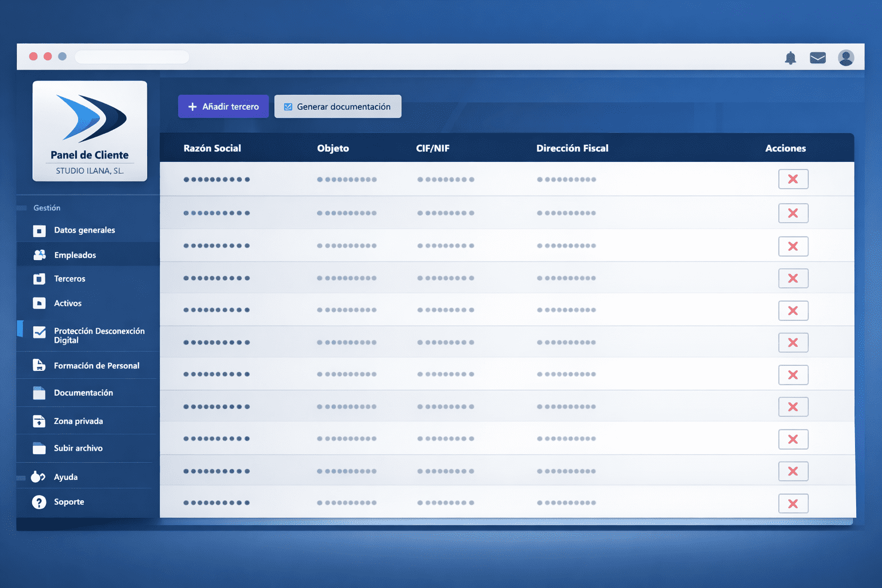Viewport: 882px width, 588px height.
Task: Open the Zona privada folder icon
Action: [39, 421]
